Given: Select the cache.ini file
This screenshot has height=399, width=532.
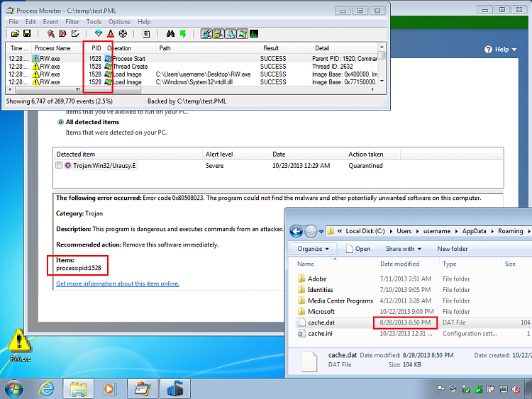Looking at the screenshot, I should click(x=315, y=334).
